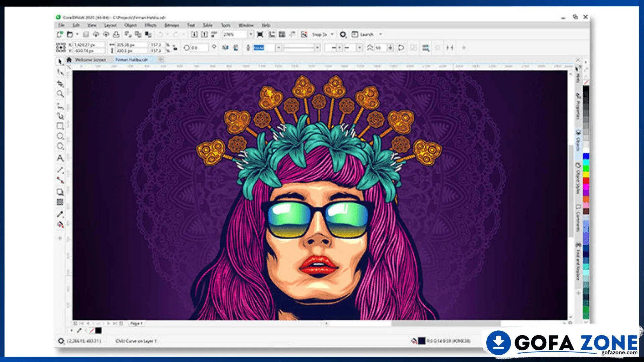
Task: Select the Polygon tool
Action: [x=60, y=146]
